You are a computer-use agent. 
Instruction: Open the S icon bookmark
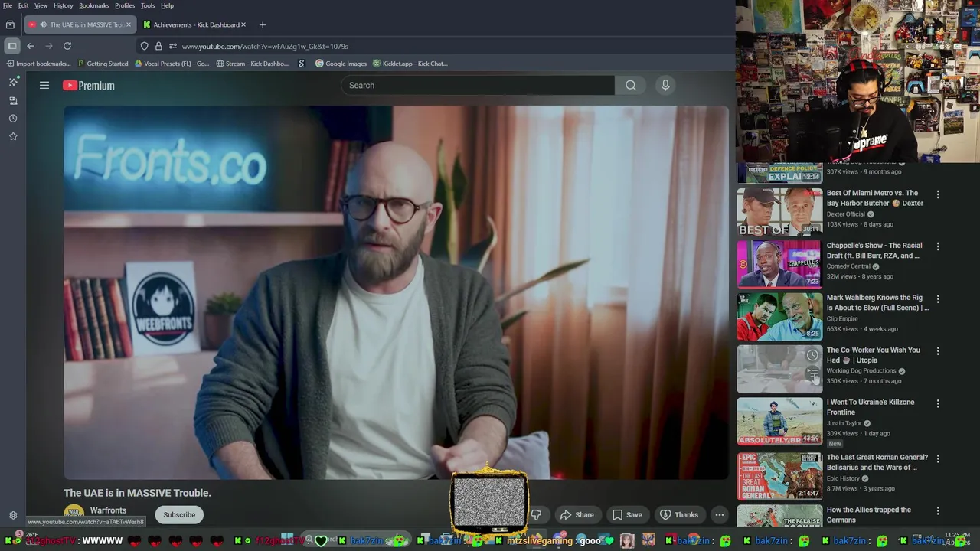click(x=302, y=64)
